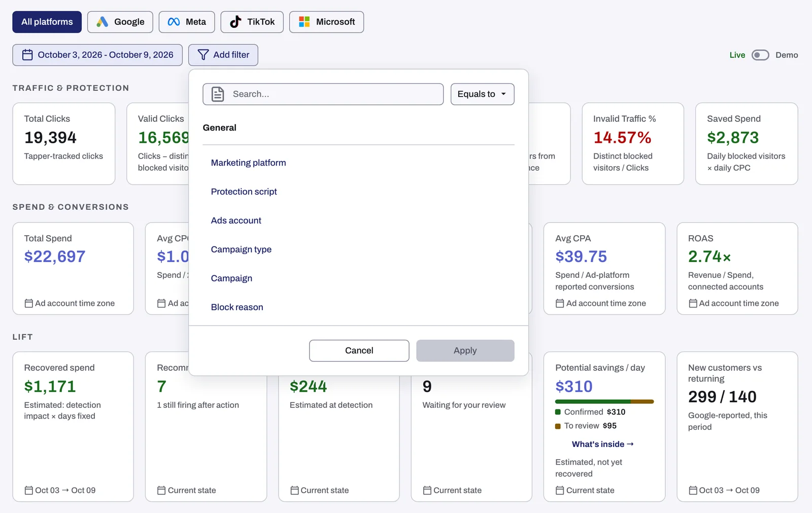Viewport: 812px width, 513px height.
Task: Click the Google Ads logo icon
Action: click(103, 22)
